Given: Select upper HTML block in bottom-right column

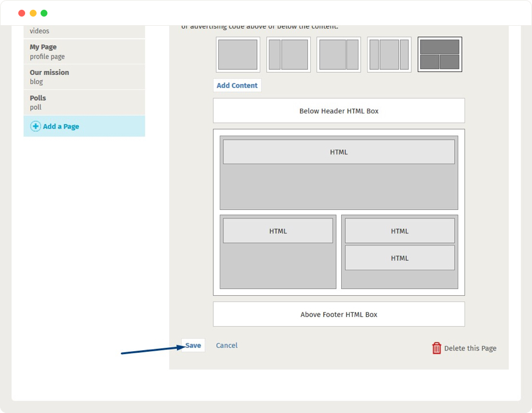Looking at the screenshot, I should point(399,231).
